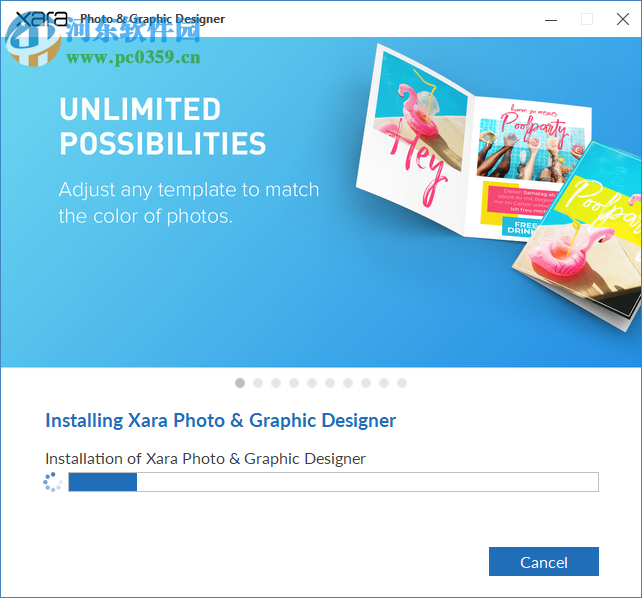Image resolution: width=642 pixels, height=598 pixels.
Task: Minimize the installer window
Action: point(551,19)
